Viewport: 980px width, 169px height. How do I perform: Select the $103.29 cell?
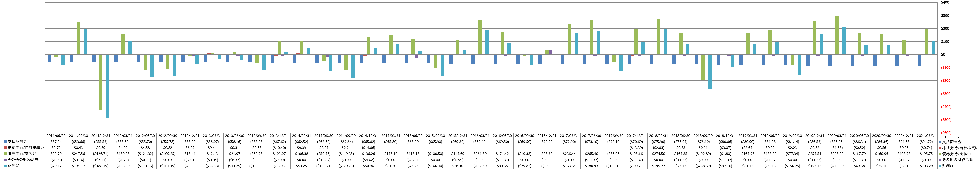tap(926, 166)
